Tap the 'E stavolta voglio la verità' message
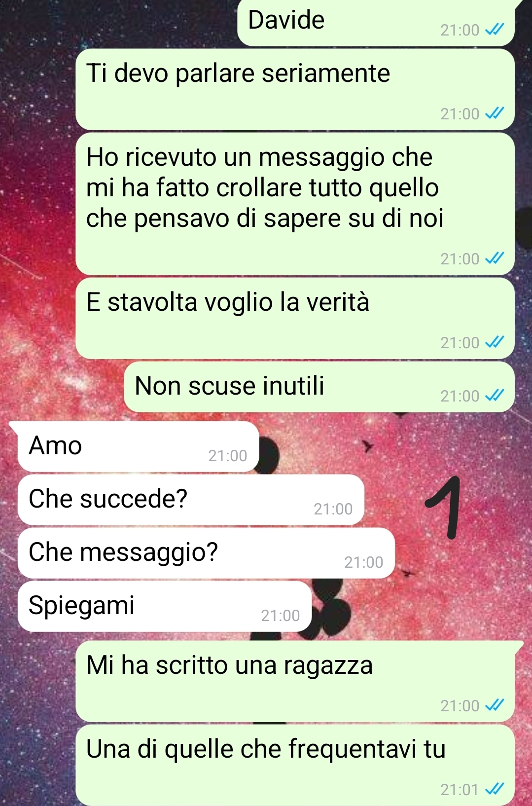The height and width of the screenshot is (806, 532). (x=295, y=318)
